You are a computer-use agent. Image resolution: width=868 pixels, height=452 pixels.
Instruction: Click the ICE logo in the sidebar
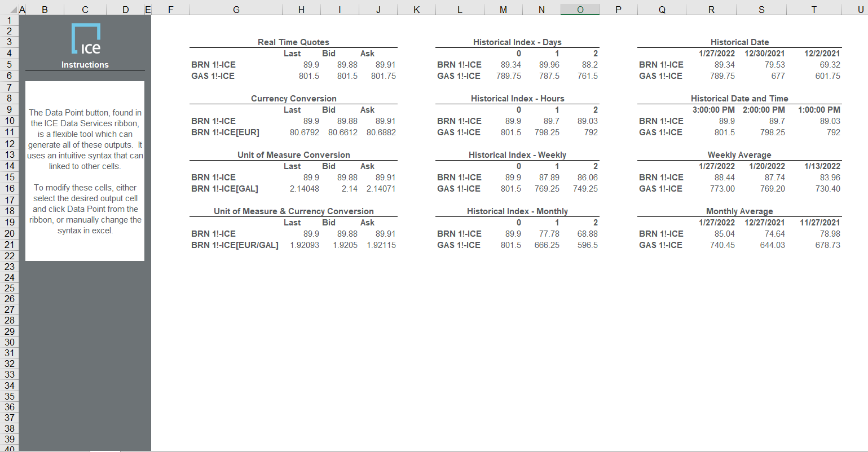pos(86,39)
